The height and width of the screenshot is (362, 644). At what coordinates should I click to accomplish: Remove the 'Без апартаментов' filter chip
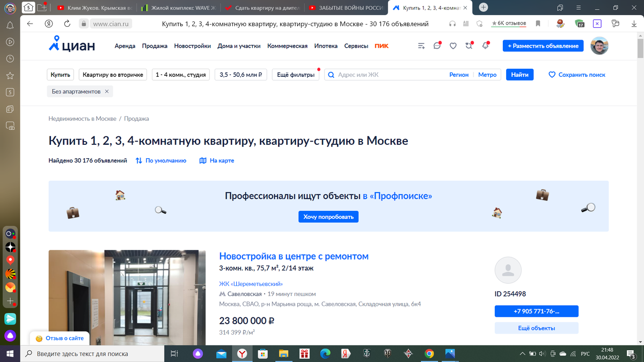pyautogui.click(x=107, y=92)
